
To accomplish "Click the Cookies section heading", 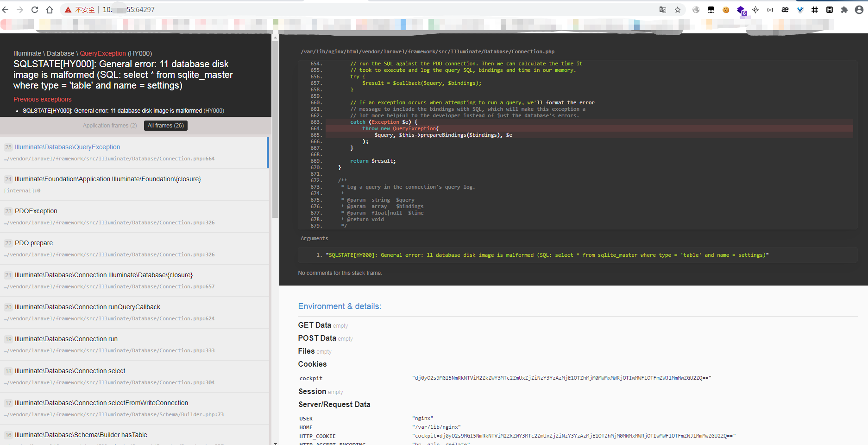I will [313, 364].
